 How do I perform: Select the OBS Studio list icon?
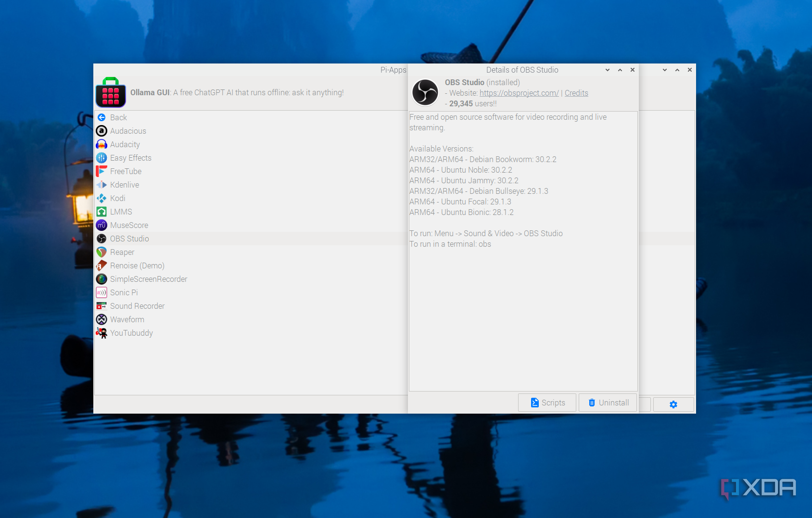tap(101, 239)
